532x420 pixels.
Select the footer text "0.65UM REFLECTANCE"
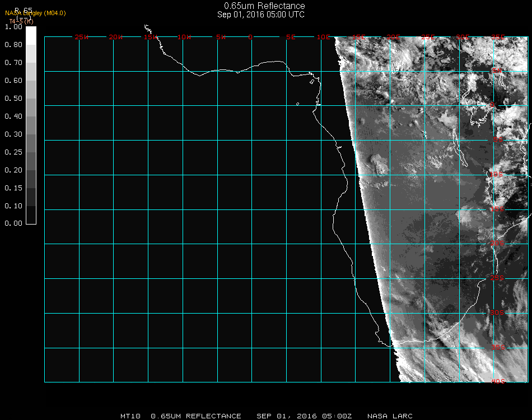click(x=196, y=416)
